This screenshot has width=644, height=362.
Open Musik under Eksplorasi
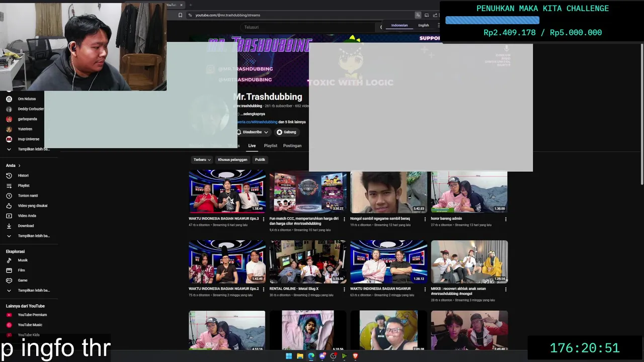tap(23, 260)
